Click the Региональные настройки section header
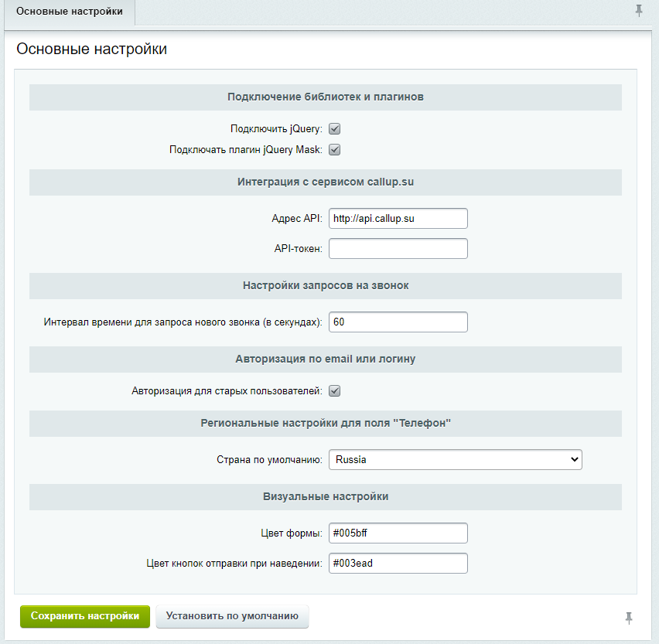The width and height of the screenshot is (659, 644). coord(326,424)
